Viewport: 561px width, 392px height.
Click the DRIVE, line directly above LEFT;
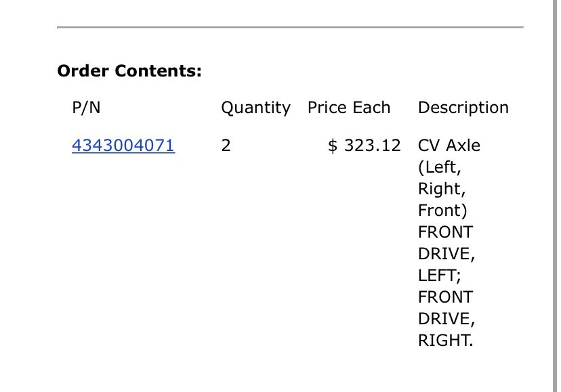tap(446, 254)
